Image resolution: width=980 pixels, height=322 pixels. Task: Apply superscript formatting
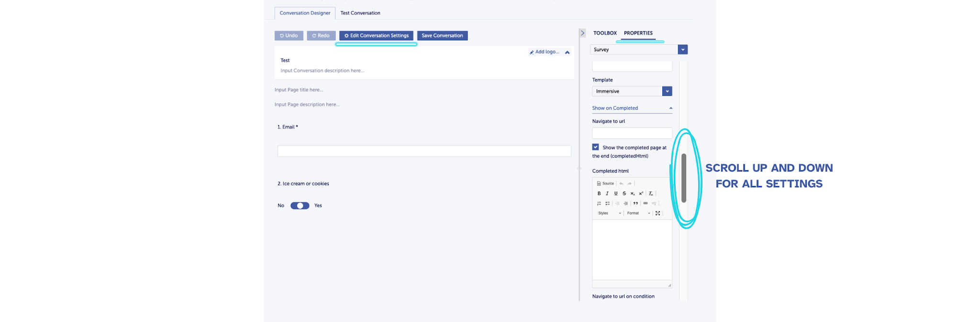pyautogui.click(x=641, y=194)
